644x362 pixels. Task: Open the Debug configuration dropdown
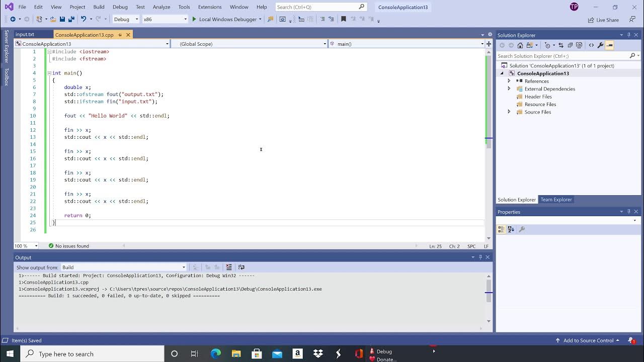(x=126, y=19)
